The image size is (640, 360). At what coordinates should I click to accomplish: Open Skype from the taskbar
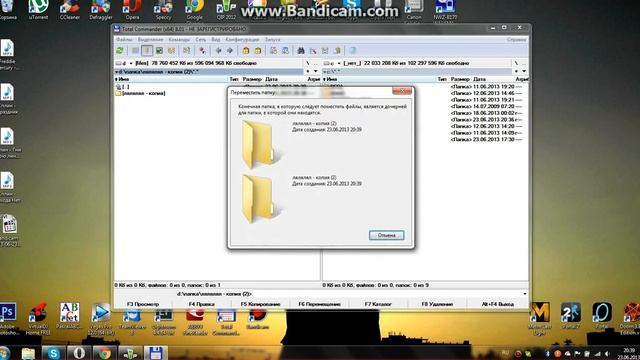click(53, 353)
